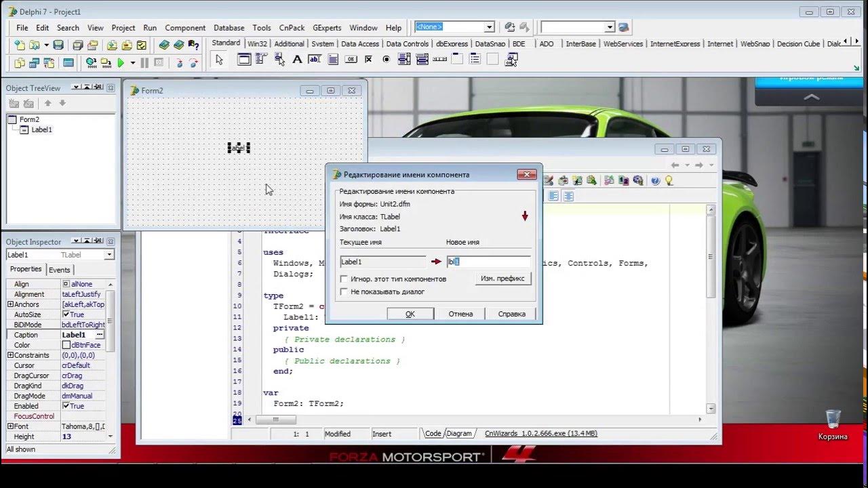The image size is (868, 488).
Task: Click the Pause program toolbar icon
Action: 144,63
